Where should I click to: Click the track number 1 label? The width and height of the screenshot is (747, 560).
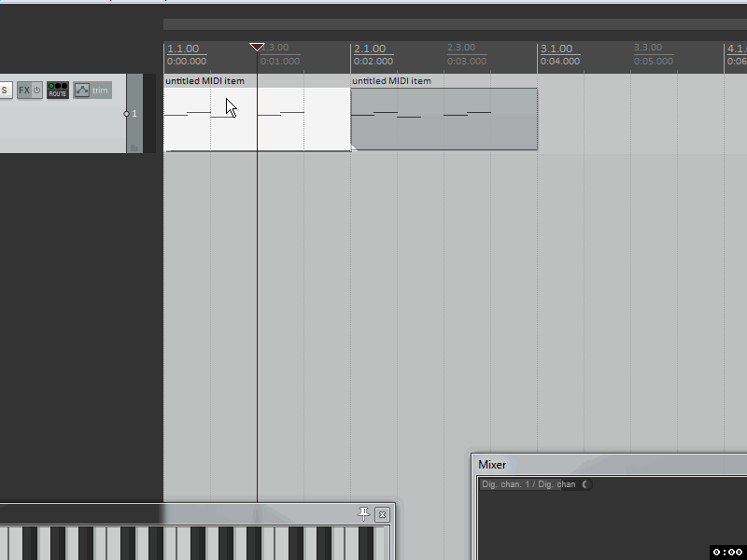click(x=134, y=113)
